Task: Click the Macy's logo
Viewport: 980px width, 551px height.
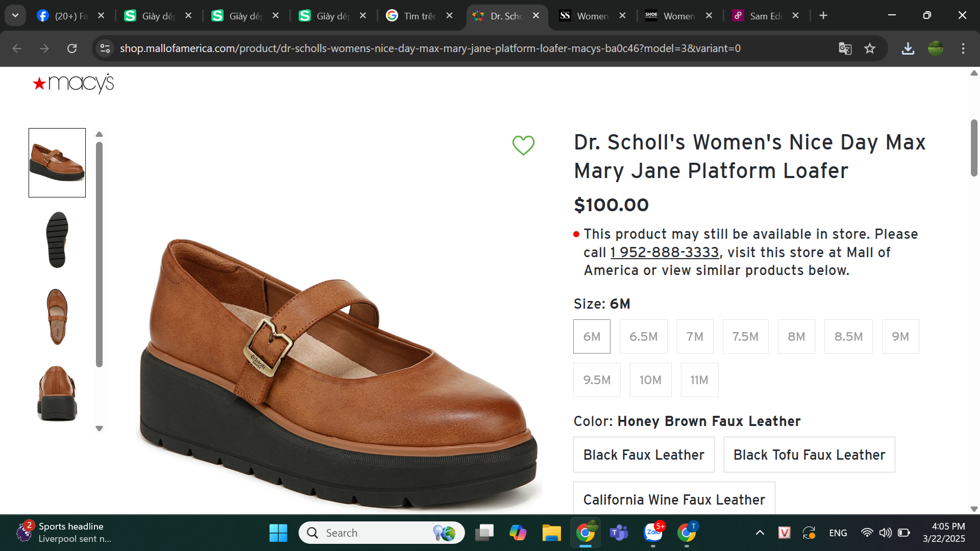Action: point(73,83)
